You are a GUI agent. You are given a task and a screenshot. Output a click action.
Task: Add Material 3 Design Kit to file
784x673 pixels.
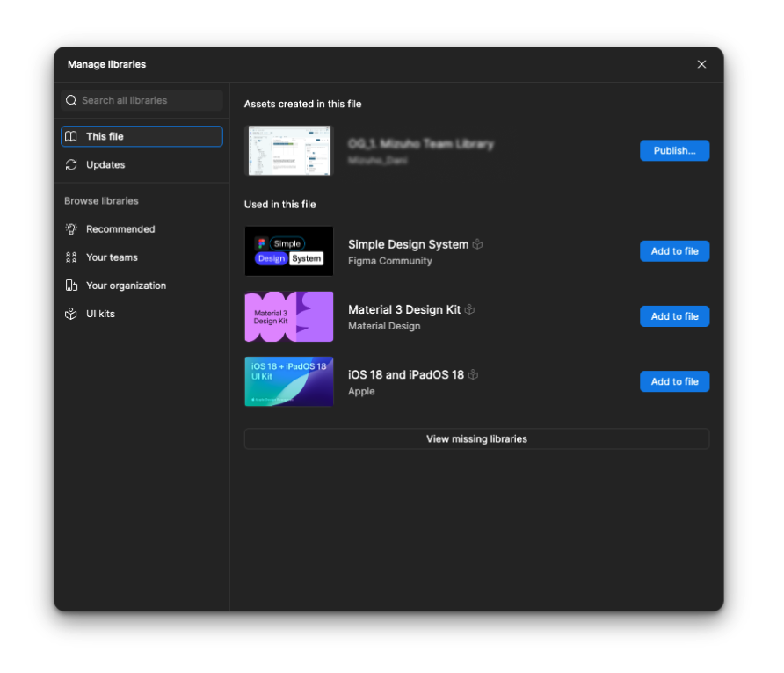click(x=674, y=316)
